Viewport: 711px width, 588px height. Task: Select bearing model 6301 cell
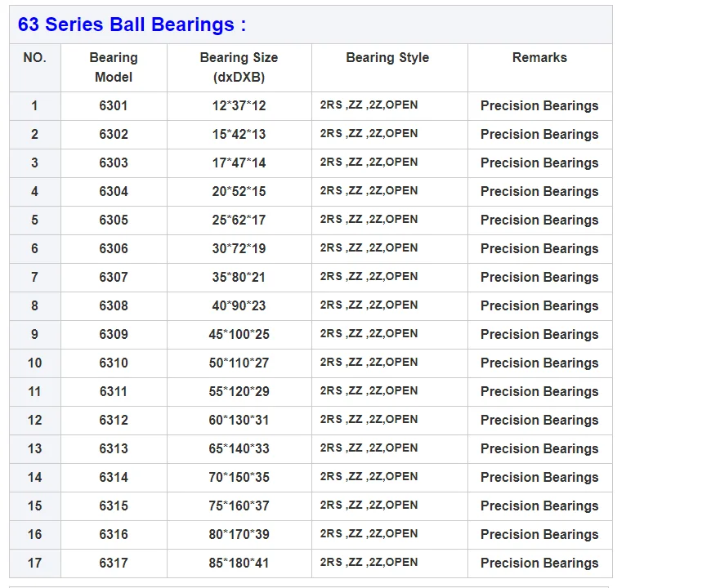point(114,105)
